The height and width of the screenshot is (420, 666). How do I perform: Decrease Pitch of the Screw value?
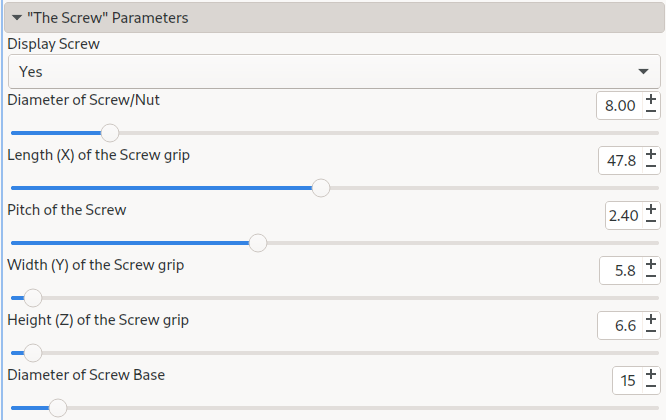pyautogui.click(x=651, y=222)
